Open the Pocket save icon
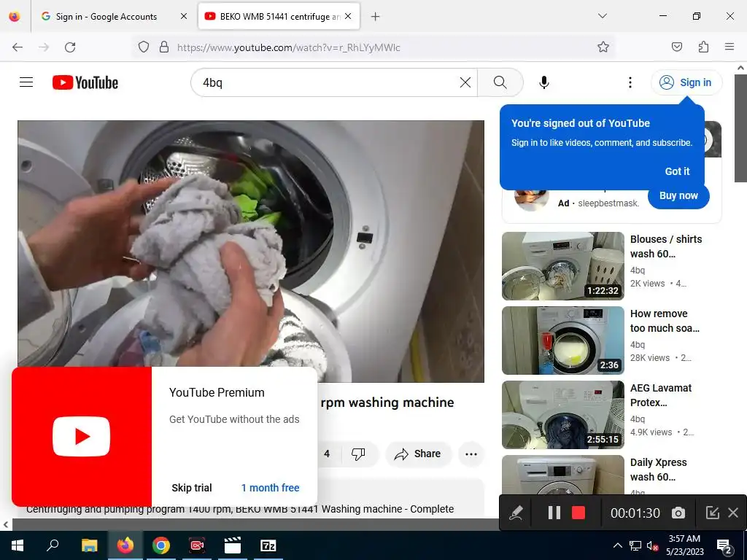747x560 pixels. tap(677, 47)
